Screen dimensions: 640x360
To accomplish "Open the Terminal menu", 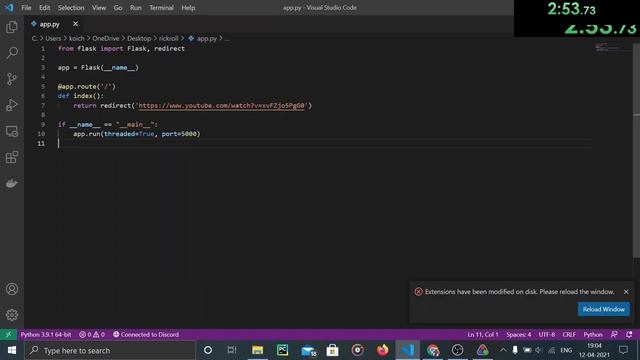I will click(161, 8).
